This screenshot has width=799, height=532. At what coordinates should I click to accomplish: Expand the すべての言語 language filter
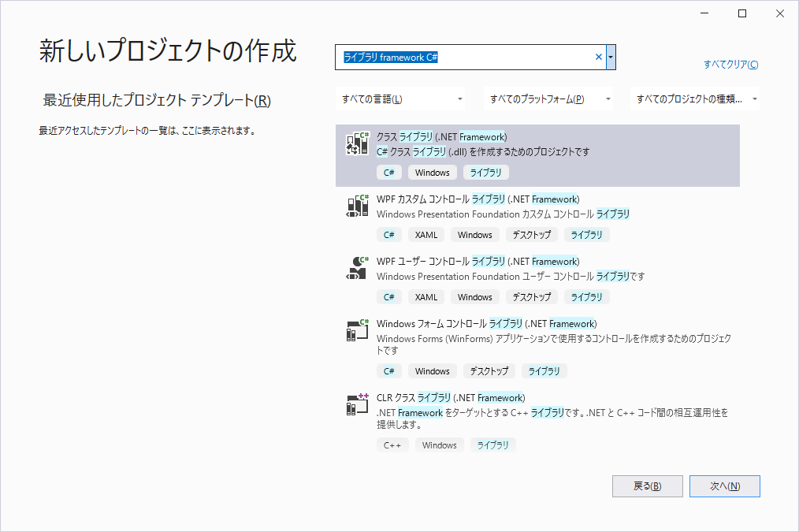(402, 99)
